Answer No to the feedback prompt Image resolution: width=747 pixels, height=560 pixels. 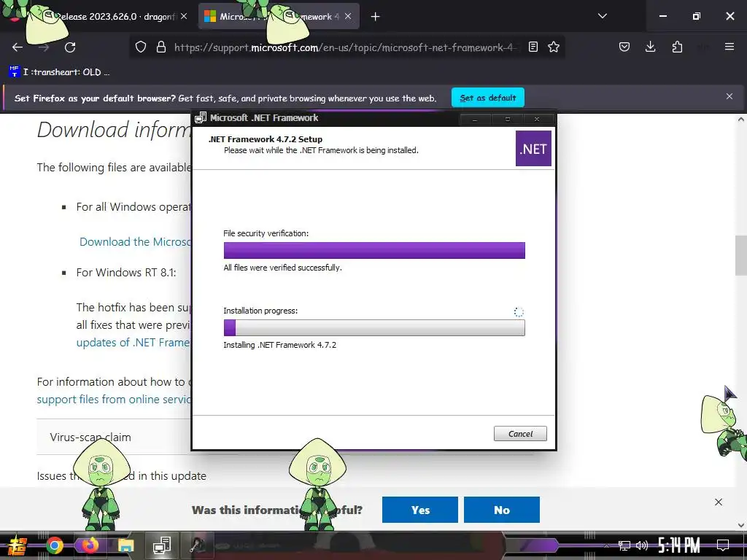coord(502,510)
